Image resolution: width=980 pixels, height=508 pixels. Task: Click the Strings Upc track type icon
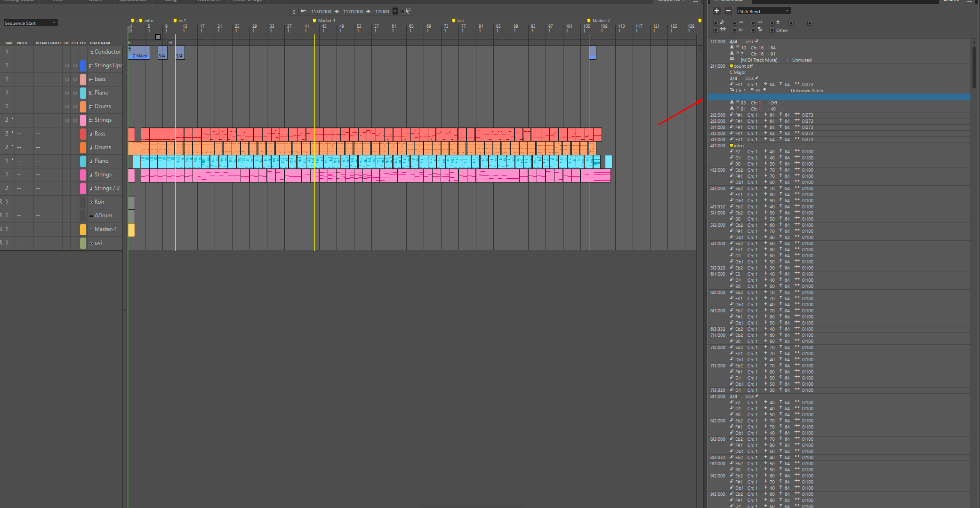point(91,66)
